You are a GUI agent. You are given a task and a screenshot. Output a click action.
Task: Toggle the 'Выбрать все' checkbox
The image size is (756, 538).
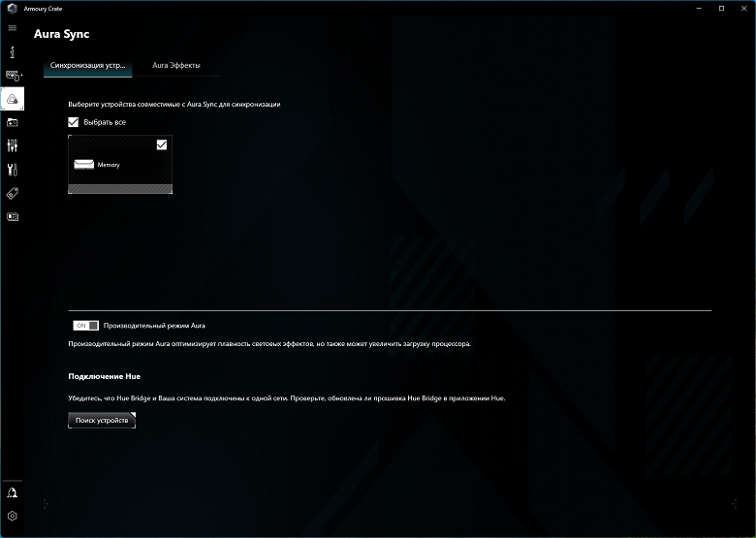click(x=74, y=122)
